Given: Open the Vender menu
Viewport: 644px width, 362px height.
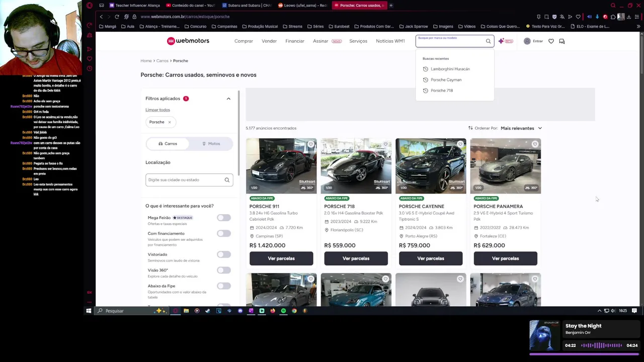Looking at the screenshot, I should point(269,41).
